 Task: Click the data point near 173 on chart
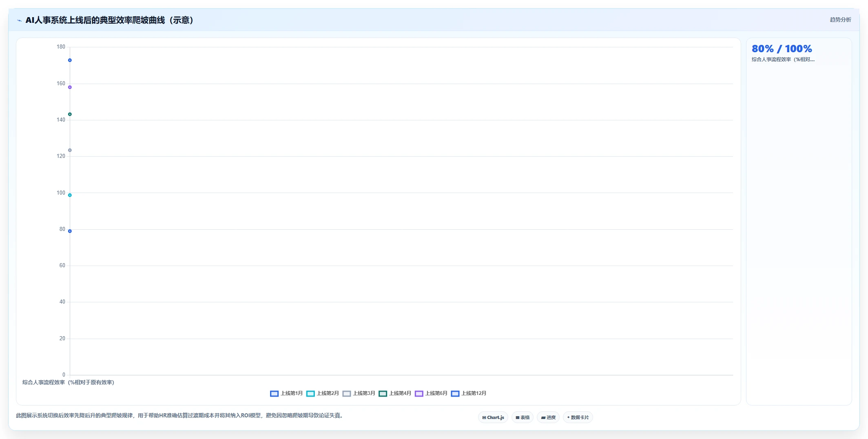(x=70, y=60)
